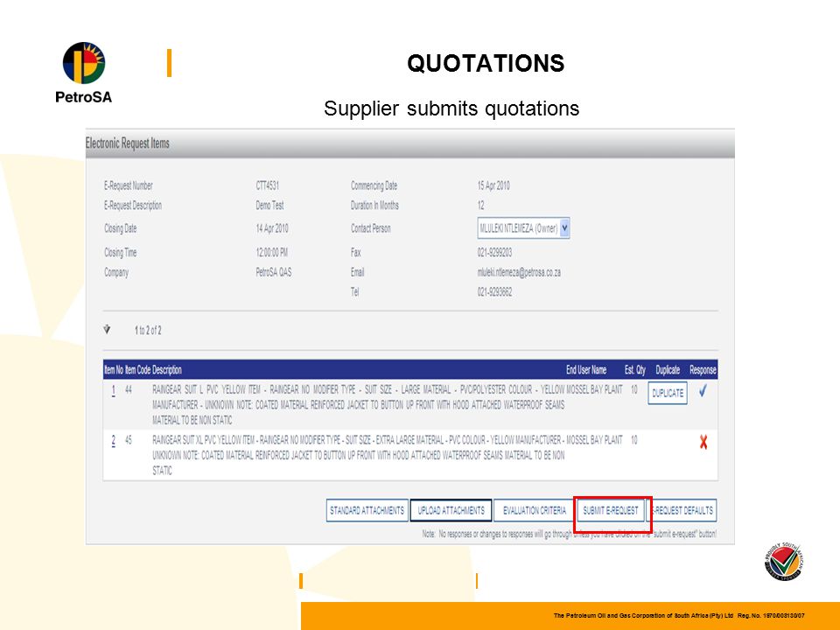The height and width of the screenshot is (630, 840).
Task: Click the Electronic Request Items panel title
Action: click(128, 143)
